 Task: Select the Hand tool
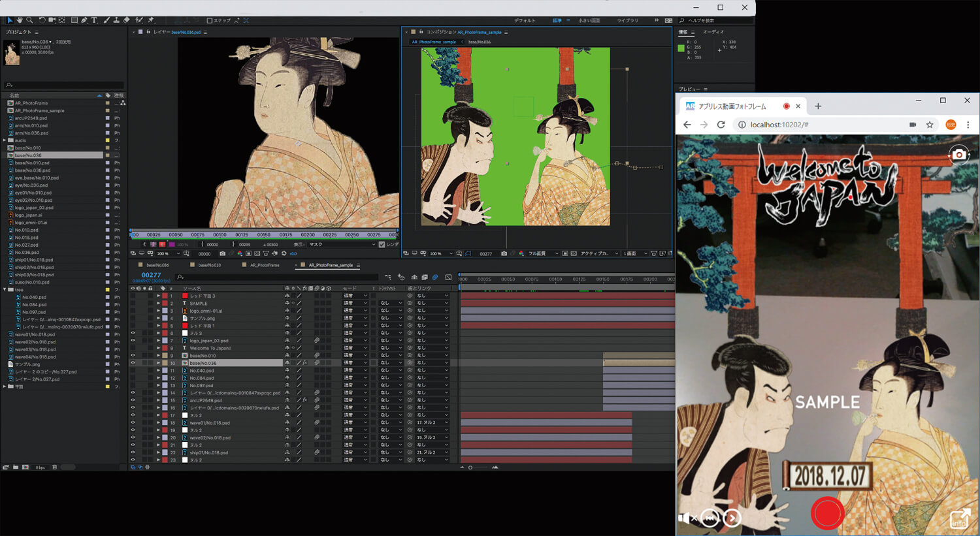pyautogui.click(x=20, y=20)
